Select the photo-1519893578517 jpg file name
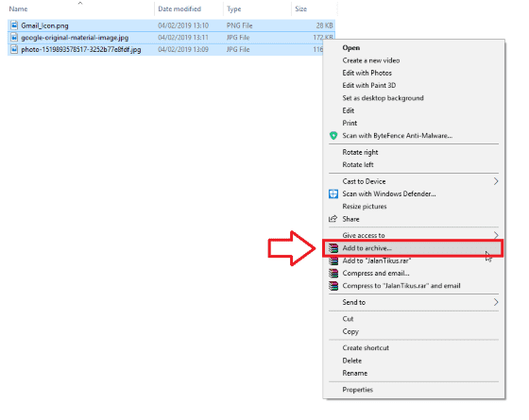Viewport: 529px width, 420px height. pos(81,49)
